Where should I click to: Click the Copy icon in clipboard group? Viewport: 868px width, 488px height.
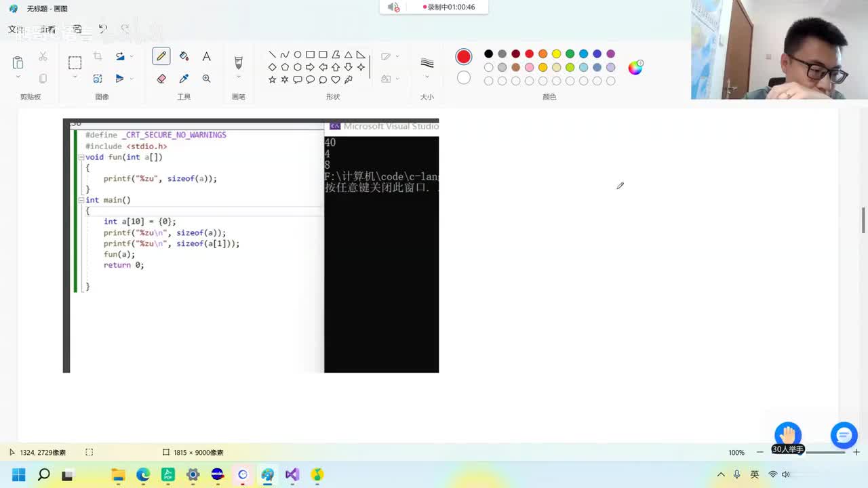pyautogui.click(x=43, y=79)
